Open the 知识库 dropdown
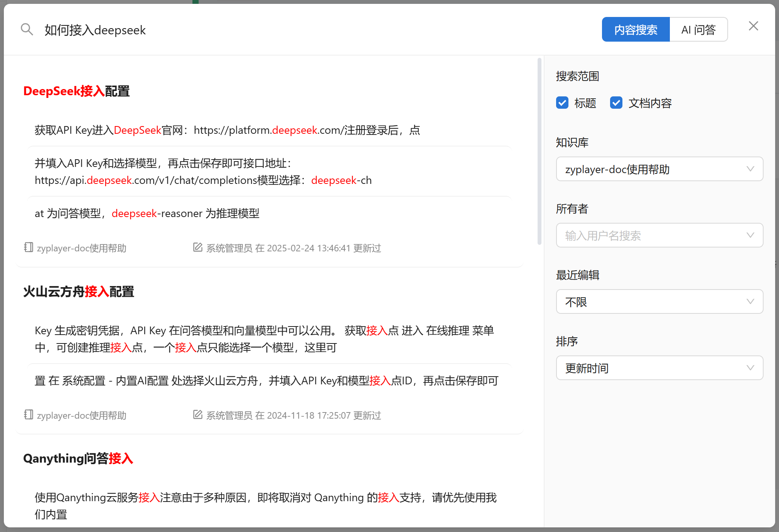Image resolution: width=779 pixels, height=532 pixels. point(659,169)
